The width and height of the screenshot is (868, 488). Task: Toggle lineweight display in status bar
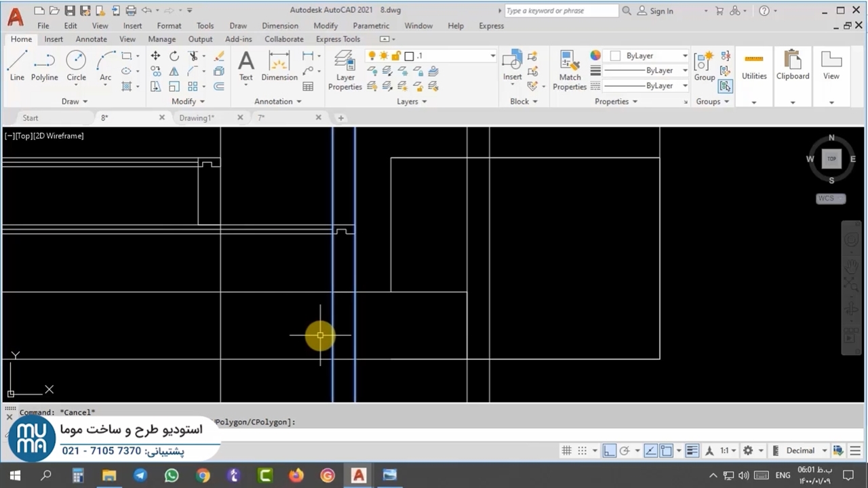(x=692, y=451)
